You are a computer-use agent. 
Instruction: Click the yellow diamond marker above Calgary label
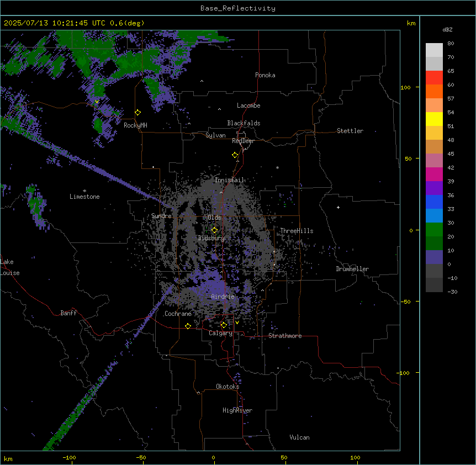point(224,325)
